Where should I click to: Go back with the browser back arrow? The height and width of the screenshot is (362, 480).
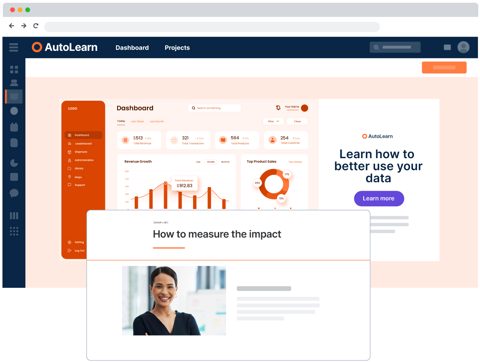(12, 26)
